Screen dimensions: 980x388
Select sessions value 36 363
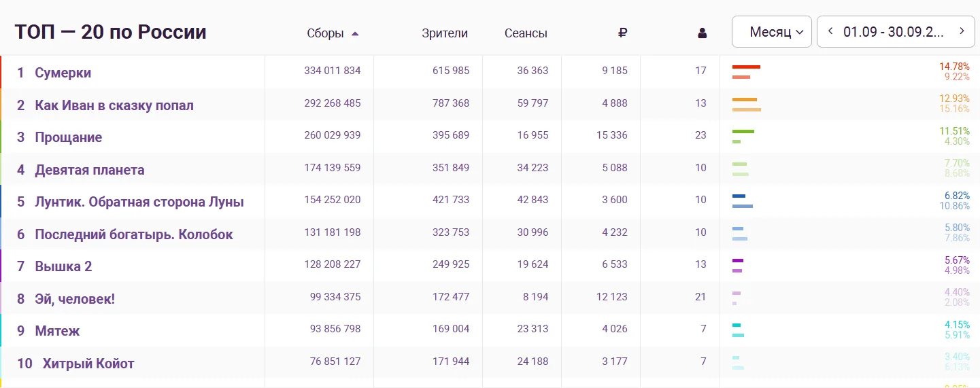tap(533, 71)
